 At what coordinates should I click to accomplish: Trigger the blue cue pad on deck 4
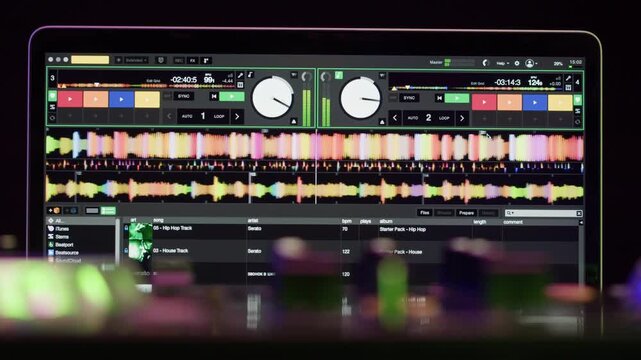click(535, 102)
